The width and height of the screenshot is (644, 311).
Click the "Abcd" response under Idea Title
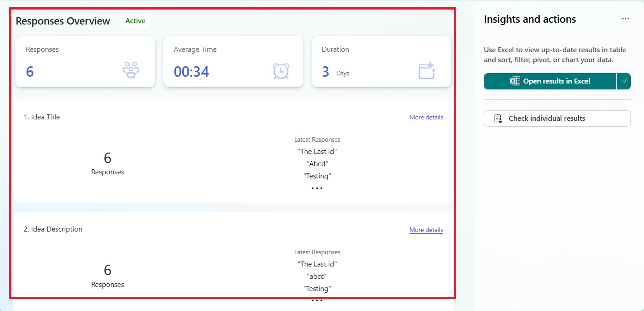(317, 164)
